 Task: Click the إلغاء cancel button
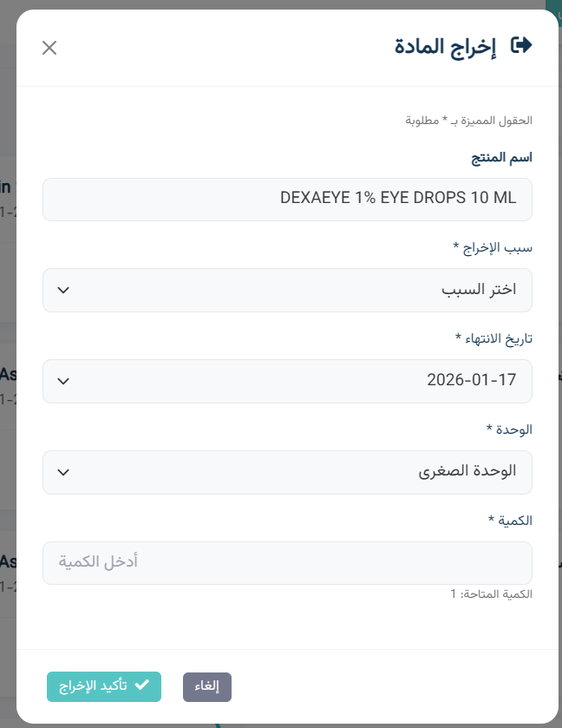(207, 686)
